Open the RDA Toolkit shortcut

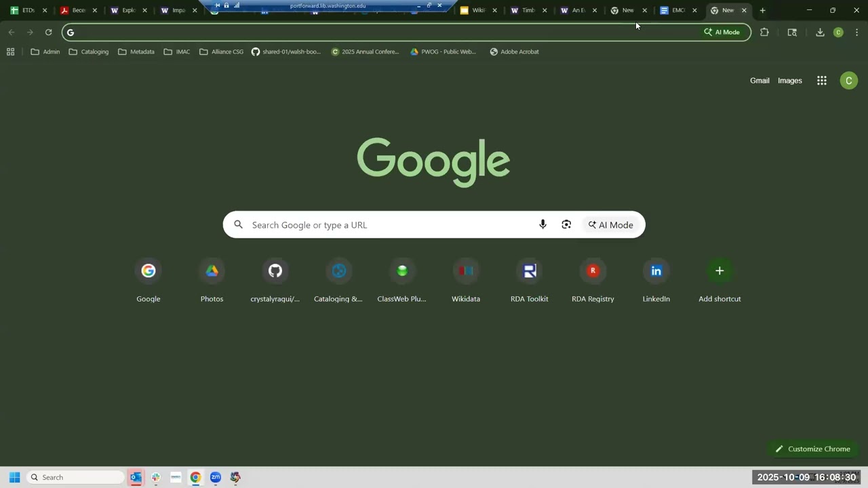529,281
